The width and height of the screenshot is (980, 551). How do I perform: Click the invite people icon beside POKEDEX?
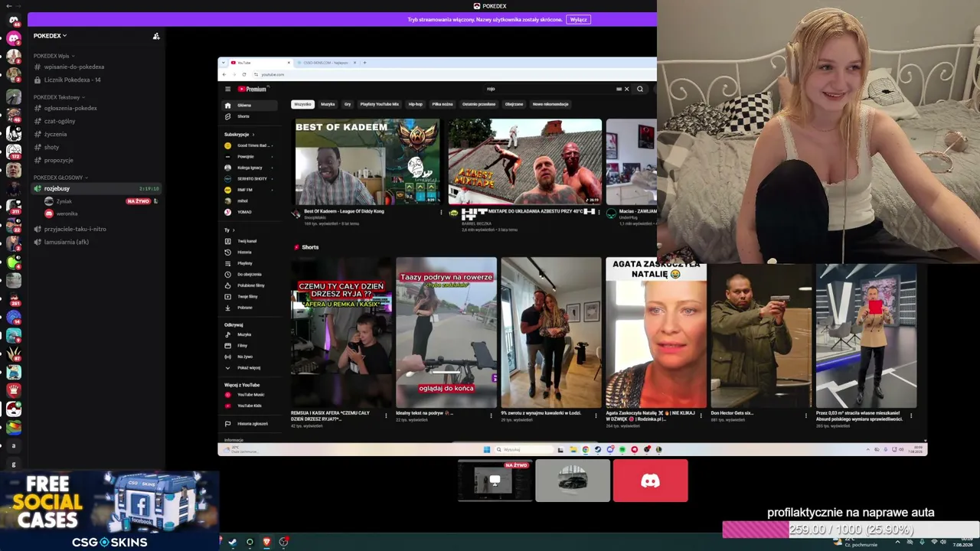(x=156, y=36)
